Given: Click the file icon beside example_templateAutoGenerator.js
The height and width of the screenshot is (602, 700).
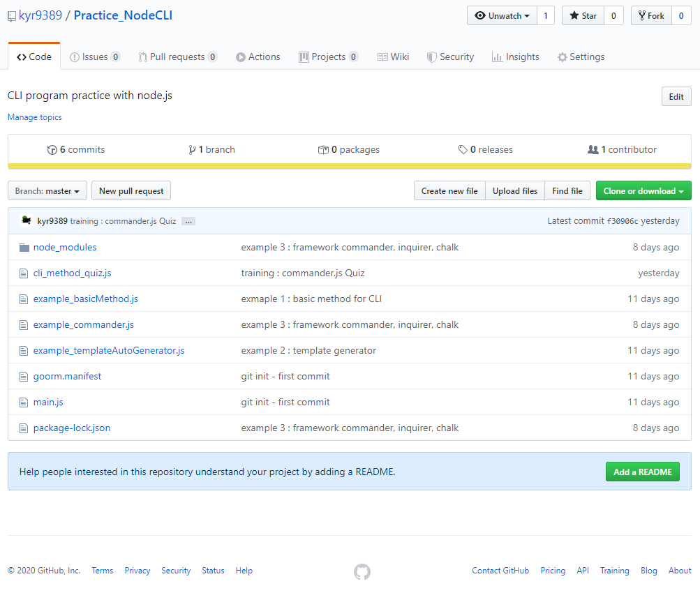Looking at the screenshot, I should point(24,351).
